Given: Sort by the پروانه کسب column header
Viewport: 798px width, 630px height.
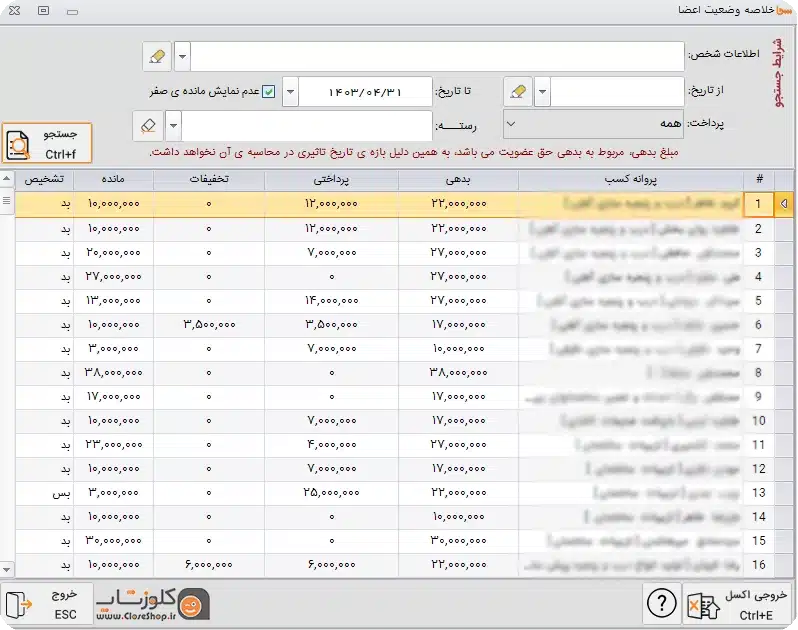Looking at the screenshot, I should coord(631,179).
